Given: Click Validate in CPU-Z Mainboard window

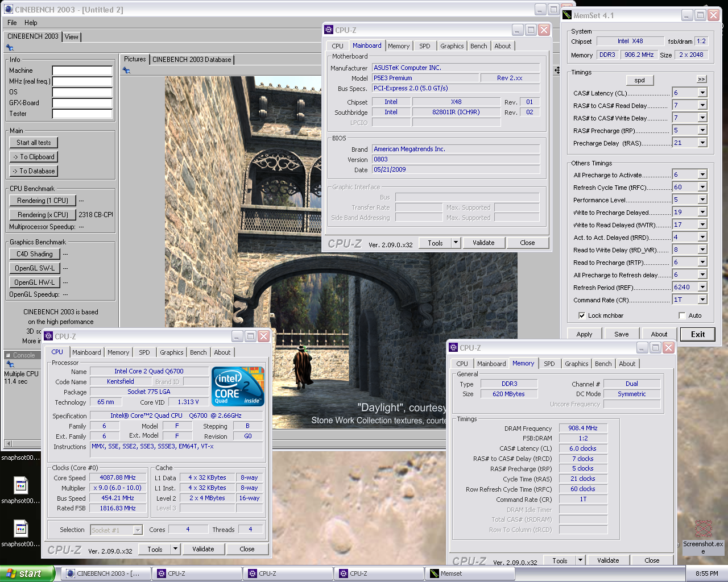Looking at the screenshot, I should tap(483, 243).
